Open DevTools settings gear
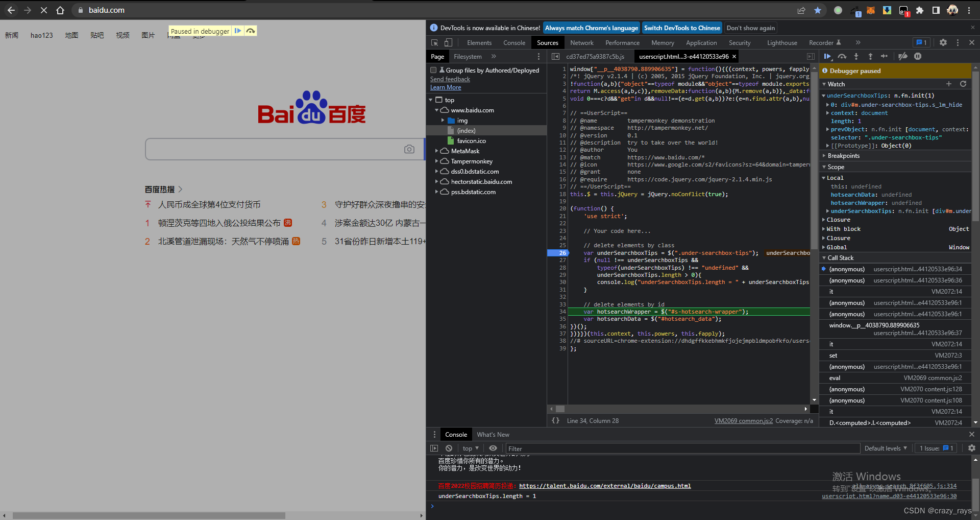 [943, 43]
